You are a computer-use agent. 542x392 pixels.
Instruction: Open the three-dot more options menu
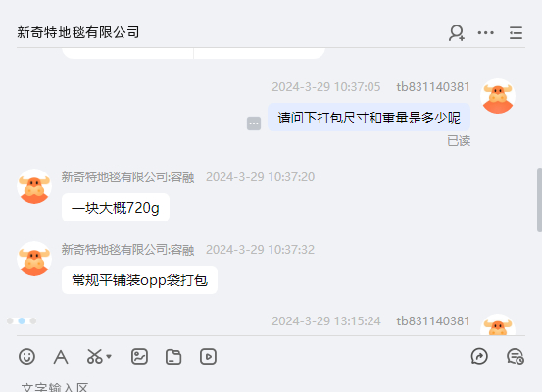coord(486,33)
